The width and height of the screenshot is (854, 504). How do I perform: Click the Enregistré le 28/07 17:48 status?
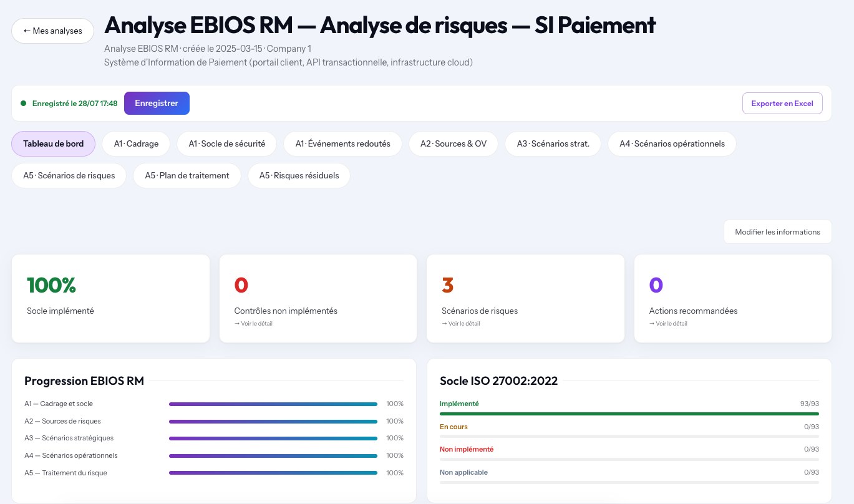tap(75, 104)
